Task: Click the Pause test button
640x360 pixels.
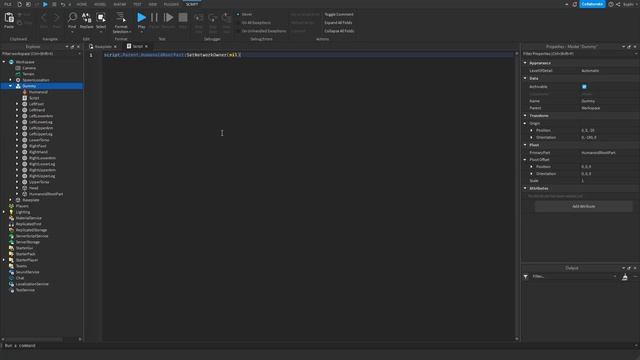Action: [x=154, y=17]
